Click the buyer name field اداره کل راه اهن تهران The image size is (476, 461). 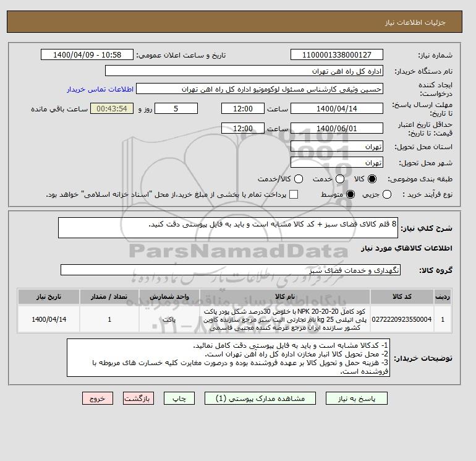tap(244, 71)
